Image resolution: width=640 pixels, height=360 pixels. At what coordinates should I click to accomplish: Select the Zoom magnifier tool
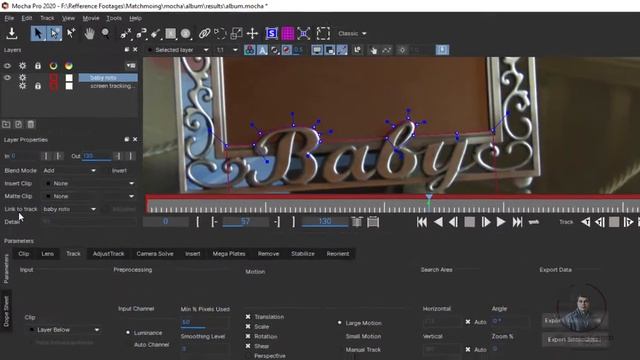click(x=105, y=33)
